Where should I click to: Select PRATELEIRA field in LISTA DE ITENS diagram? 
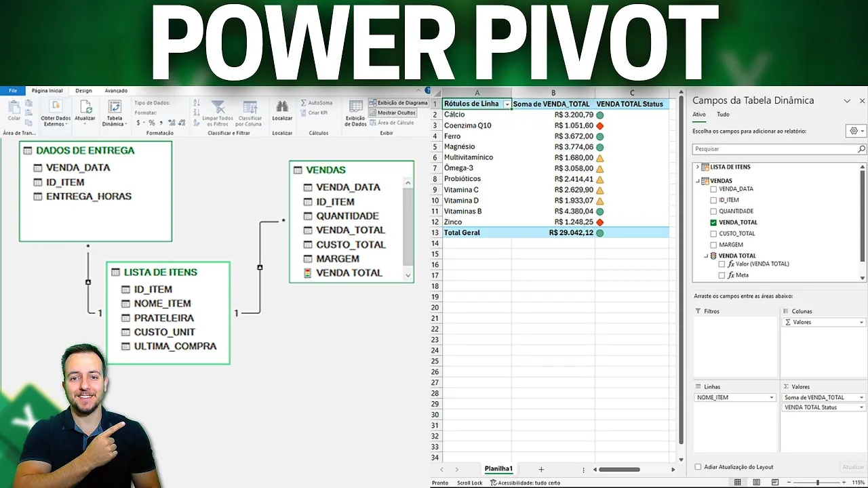click(x=163, y=318)
